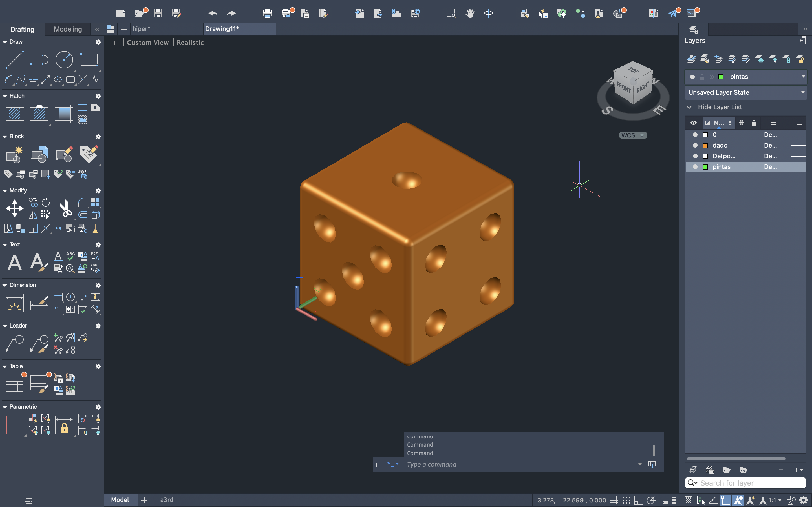Screen dimensions: 812x507
Task: Toggle grid display in status bar
Action: (614, 500)
